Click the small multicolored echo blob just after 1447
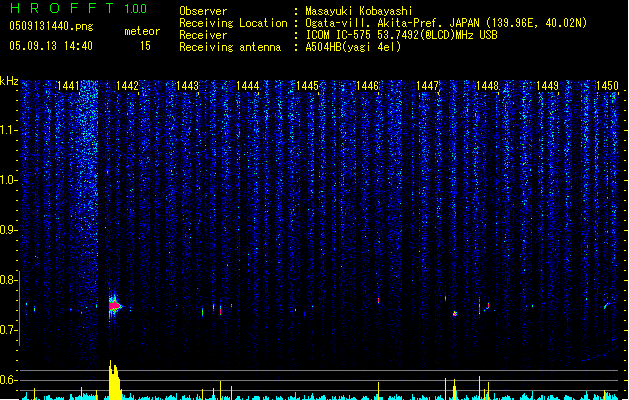 click(455, 314)
